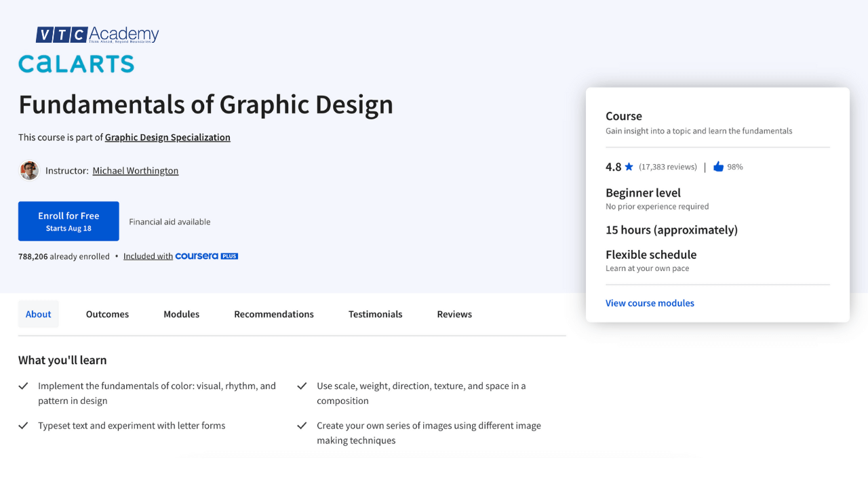Click the checkmark next to color fundamentals point

[x=23, y=385]
